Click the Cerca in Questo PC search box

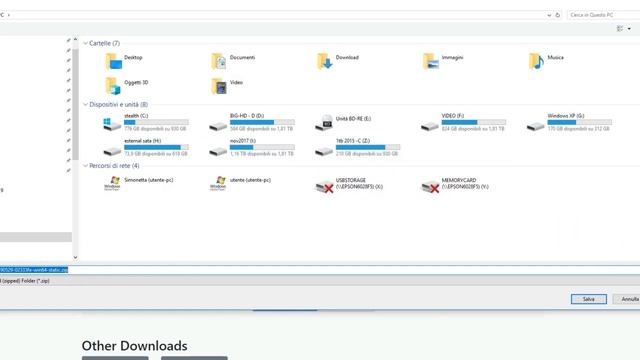pyautogui.click(x=604, y=15)
